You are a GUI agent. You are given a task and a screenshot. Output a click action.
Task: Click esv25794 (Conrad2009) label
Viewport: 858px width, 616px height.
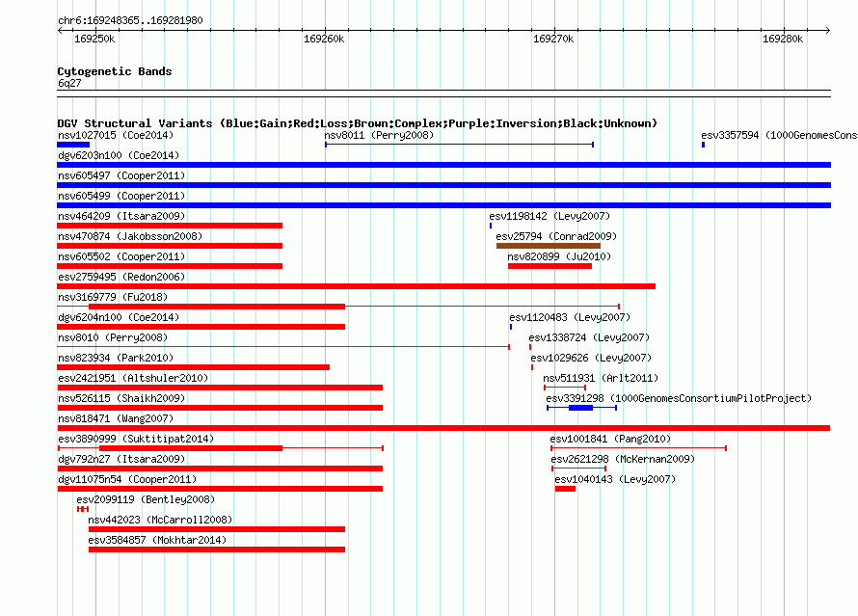coord(556,236)
